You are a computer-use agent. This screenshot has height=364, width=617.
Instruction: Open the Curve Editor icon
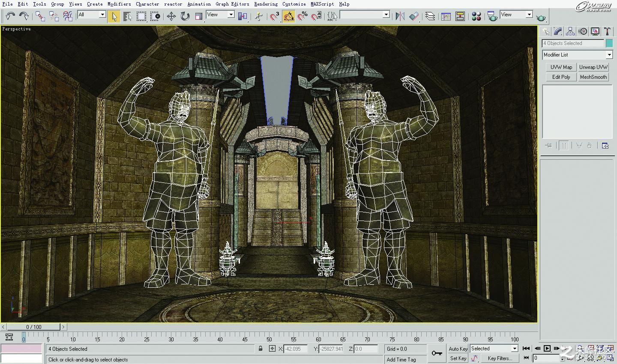tap(446, 16)
